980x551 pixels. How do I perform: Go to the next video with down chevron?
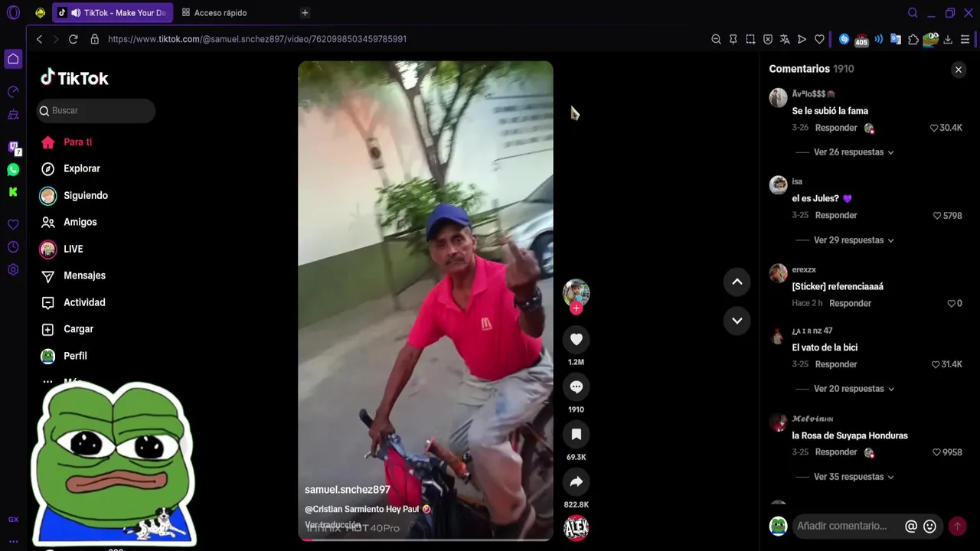[737, 321]
